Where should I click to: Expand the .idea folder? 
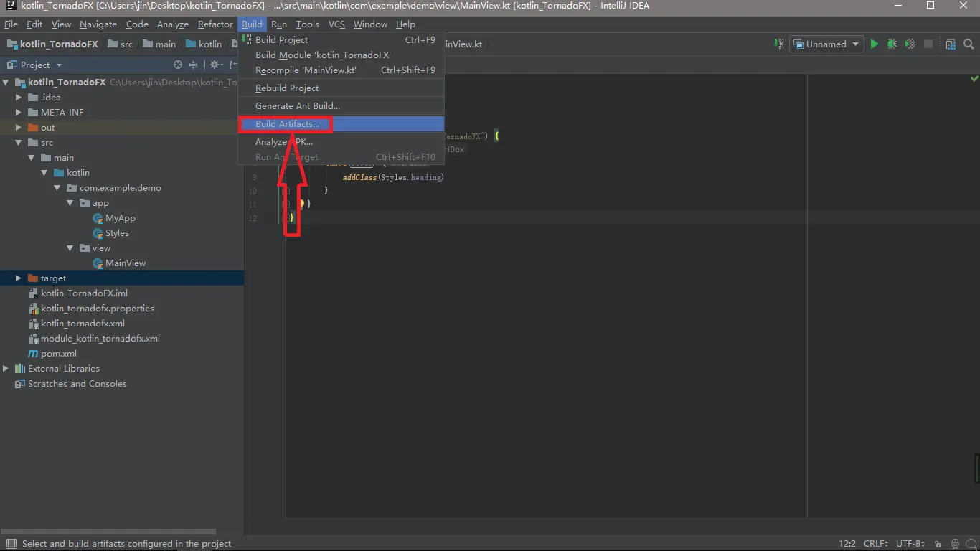coord(19,98)
